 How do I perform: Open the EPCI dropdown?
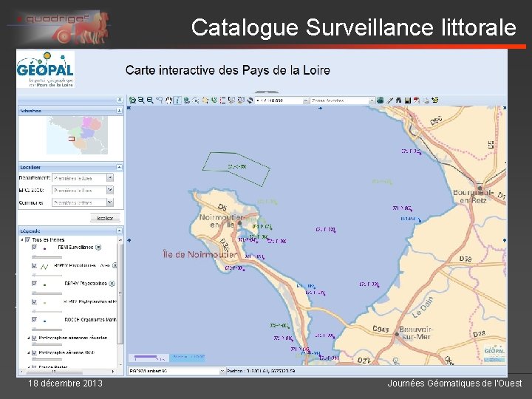coord(110,190)
